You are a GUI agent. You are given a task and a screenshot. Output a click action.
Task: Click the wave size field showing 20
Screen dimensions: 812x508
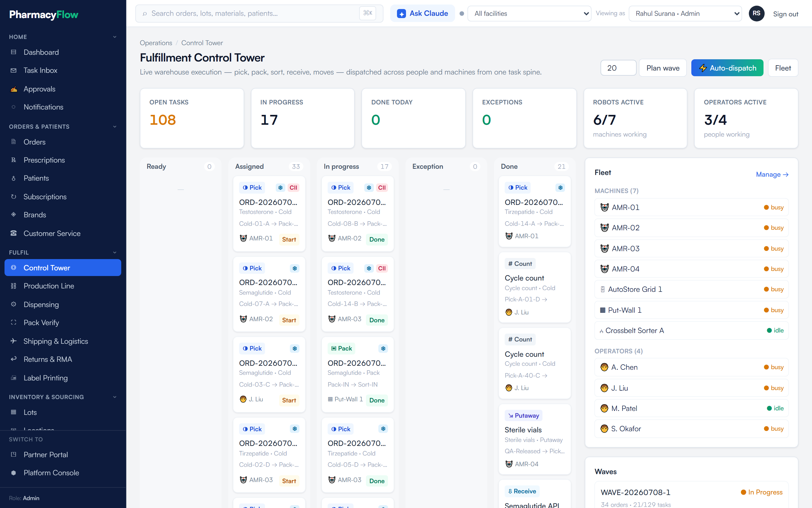[x=618, y=68]
